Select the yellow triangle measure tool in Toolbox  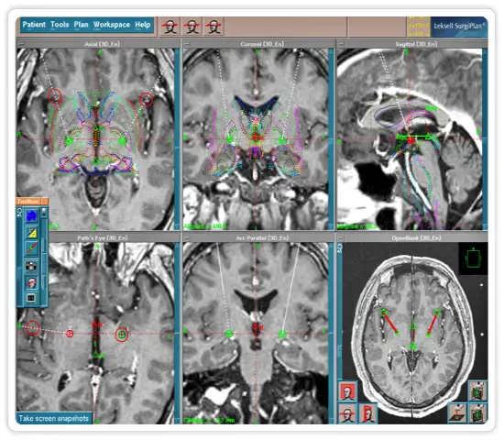click(x=31, y=232)
